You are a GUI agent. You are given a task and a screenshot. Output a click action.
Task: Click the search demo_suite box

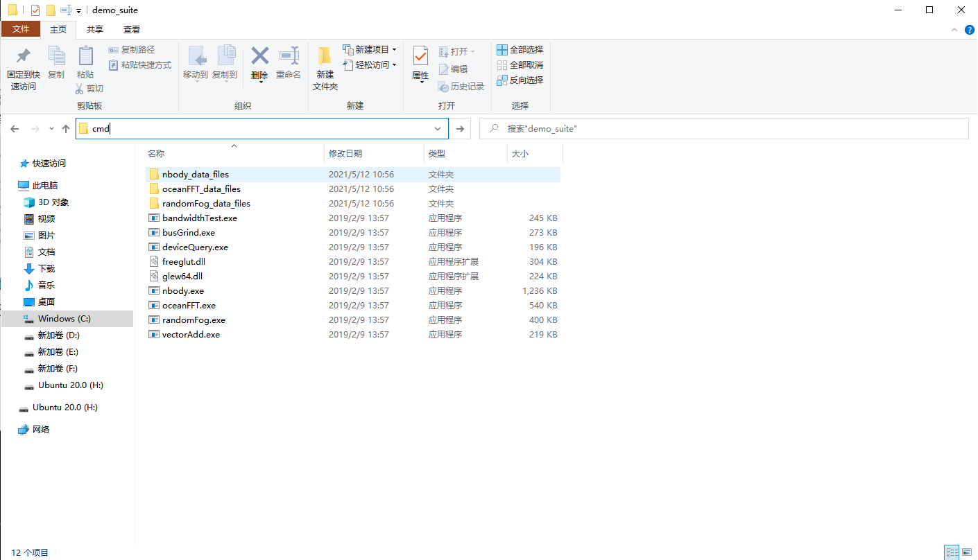(723, 129)
